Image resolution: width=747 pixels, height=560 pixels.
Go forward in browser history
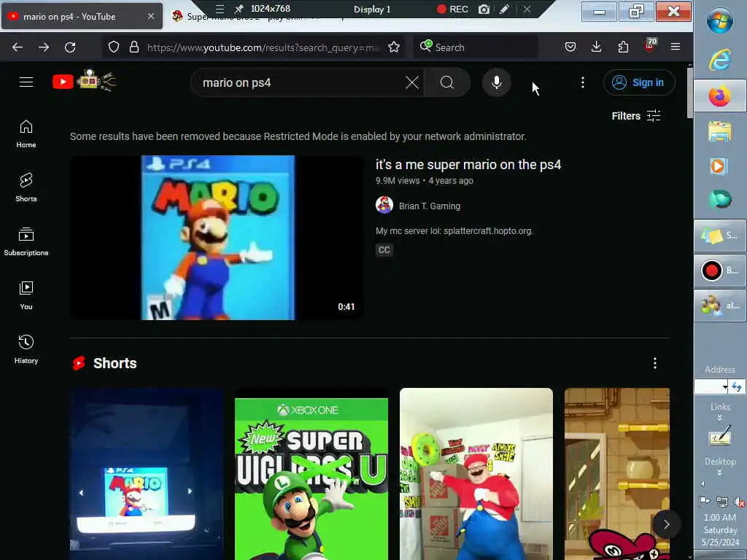pos(44,47)
